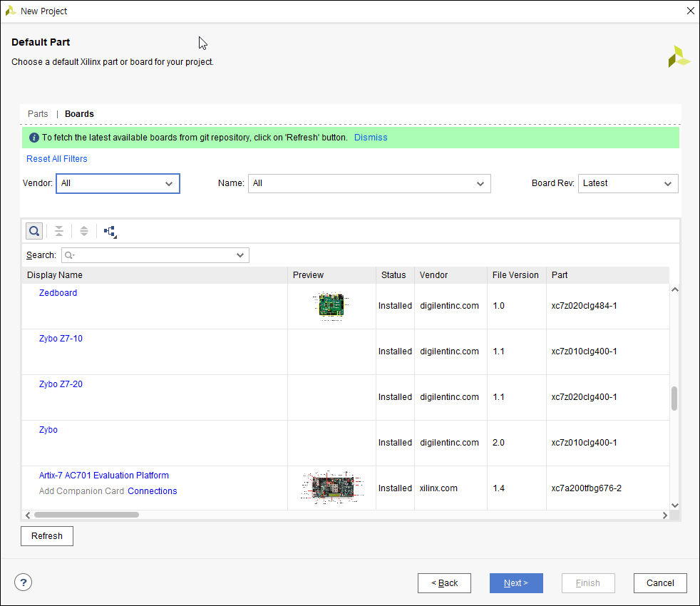Sort by Status column header

click(395, 275)
